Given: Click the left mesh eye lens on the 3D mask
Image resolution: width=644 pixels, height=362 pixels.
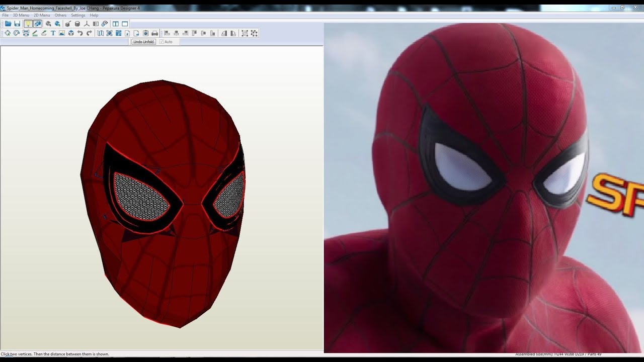Looking at the screenshot, I should [141, 197].
